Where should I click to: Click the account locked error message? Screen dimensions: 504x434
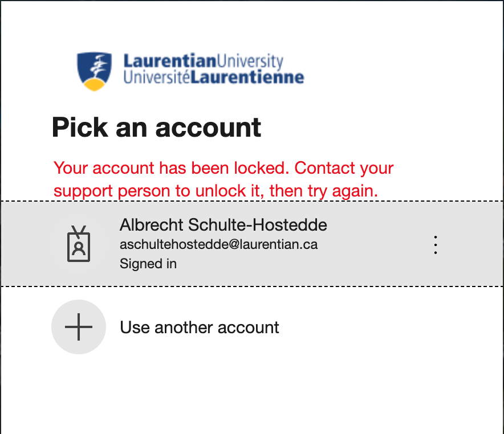(223, 179)
